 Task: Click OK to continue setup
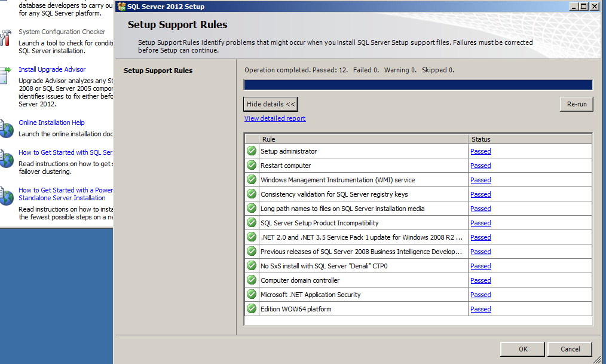pos(523,349)
